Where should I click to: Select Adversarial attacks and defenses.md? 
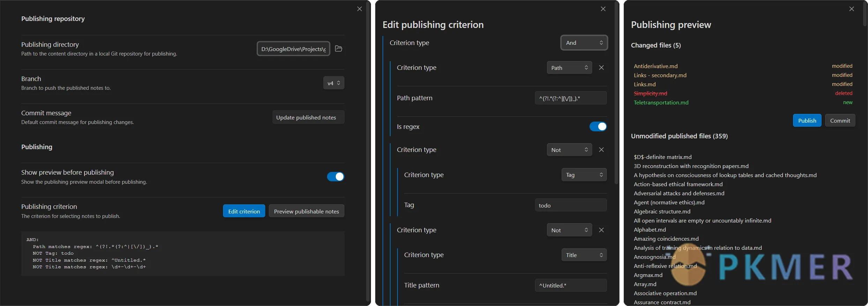679,193
